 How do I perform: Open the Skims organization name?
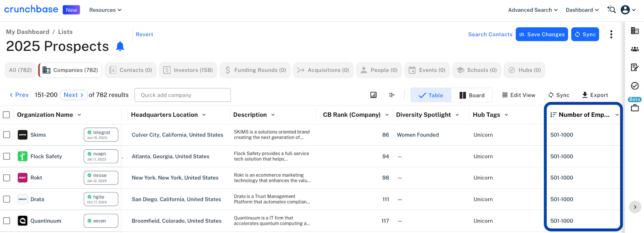38,135
